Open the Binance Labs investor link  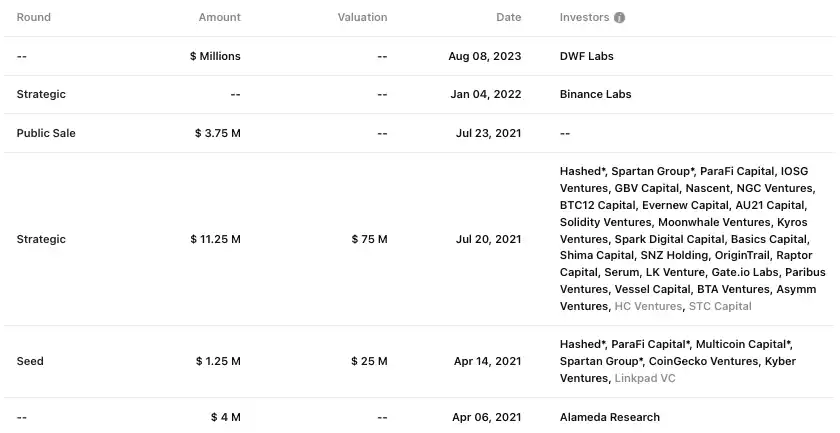(595, 94)
